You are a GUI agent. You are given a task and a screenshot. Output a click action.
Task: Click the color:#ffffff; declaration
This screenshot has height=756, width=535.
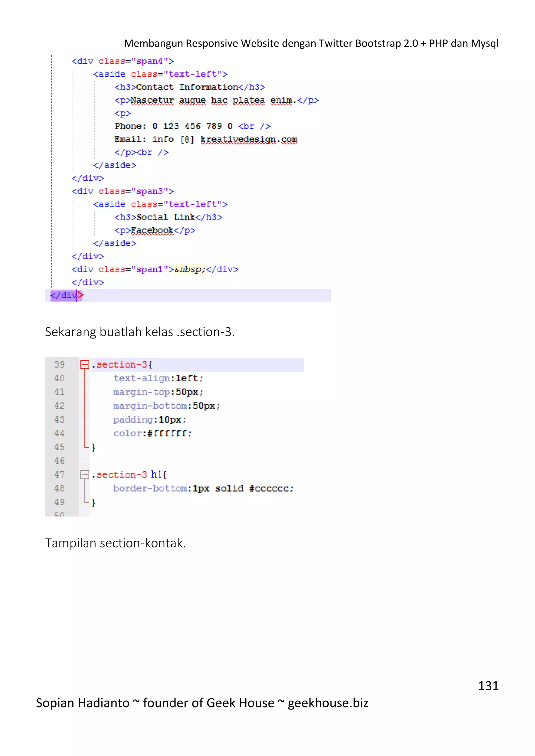coord(153,433)
